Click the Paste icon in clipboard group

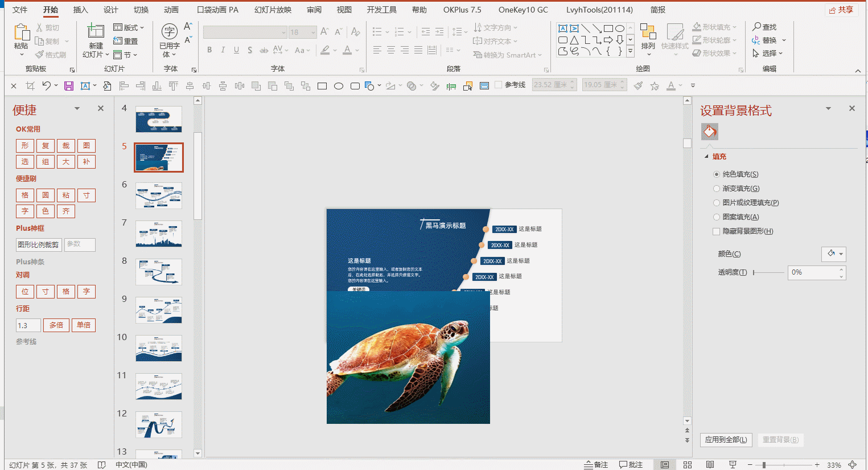click(21, 33)
